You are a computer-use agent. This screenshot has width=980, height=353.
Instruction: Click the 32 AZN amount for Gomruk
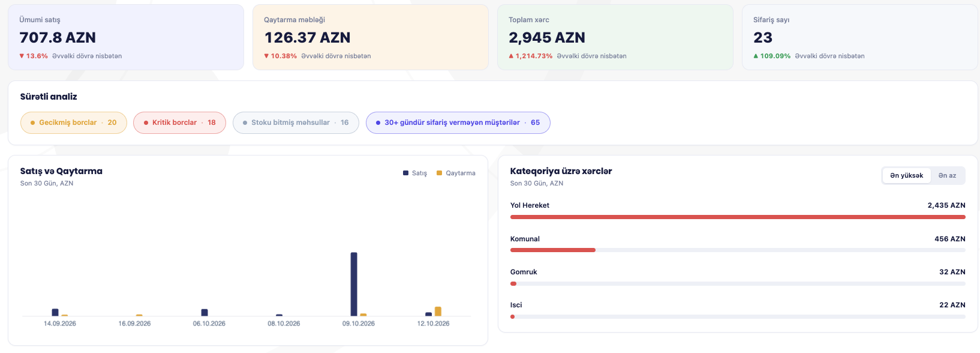point(952,272)
